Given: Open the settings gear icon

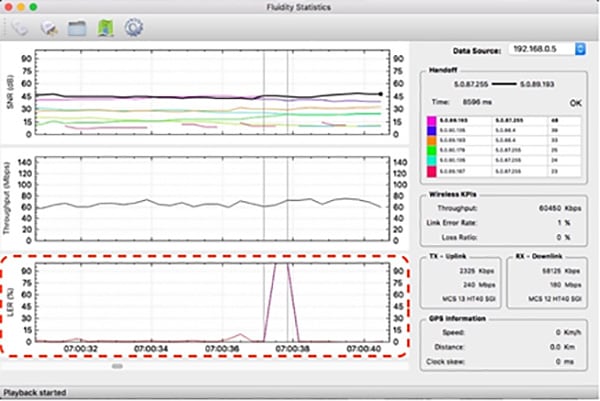Looking at the screenshot, I should coord(133,26).
